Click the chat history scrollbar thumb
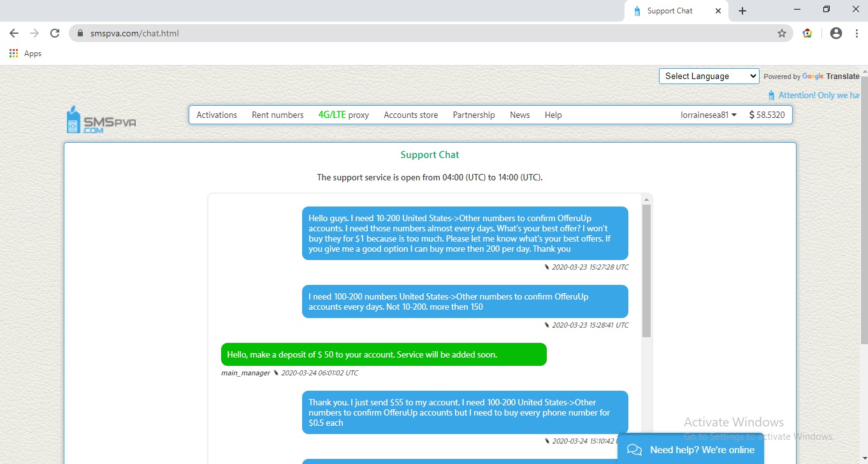The height and width of the screenshot is (464, 868). pos(646,271)
